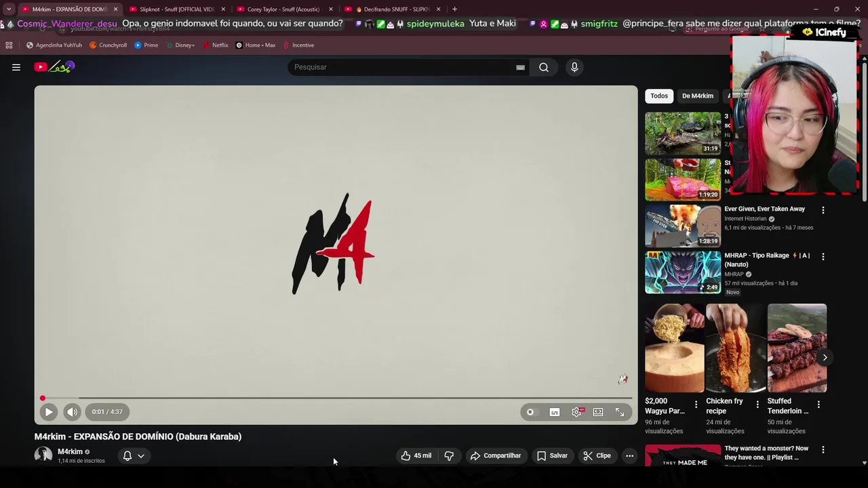Like the video (45 mil)
This screenshot has height=488, width=868.
[x=416, y=455]
